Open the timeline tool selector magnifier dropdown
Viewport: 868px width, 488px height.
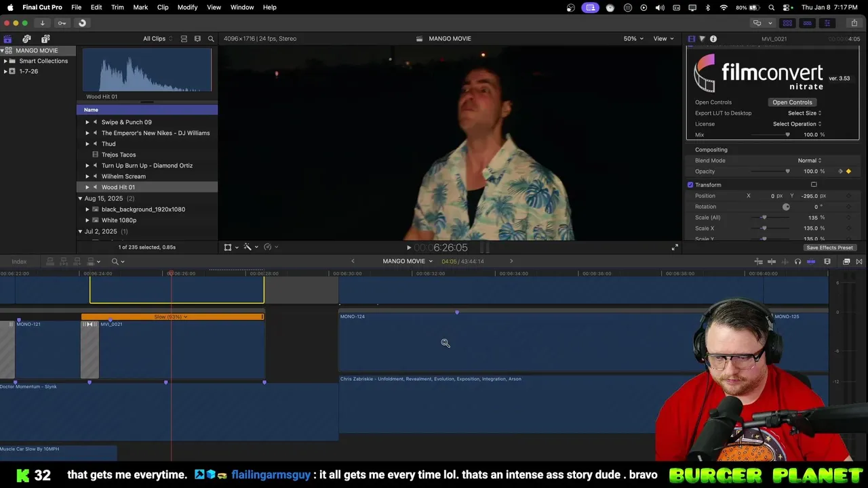click(117, 262)
